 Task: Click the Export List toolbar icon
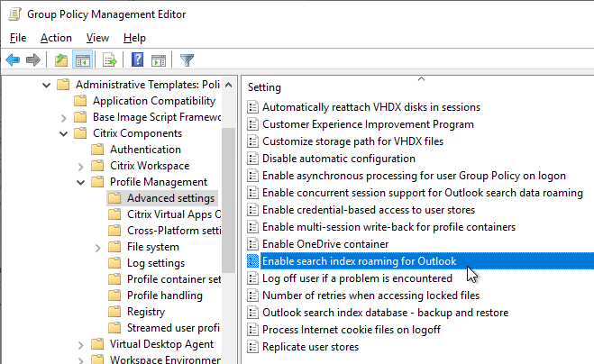(109, 59)
